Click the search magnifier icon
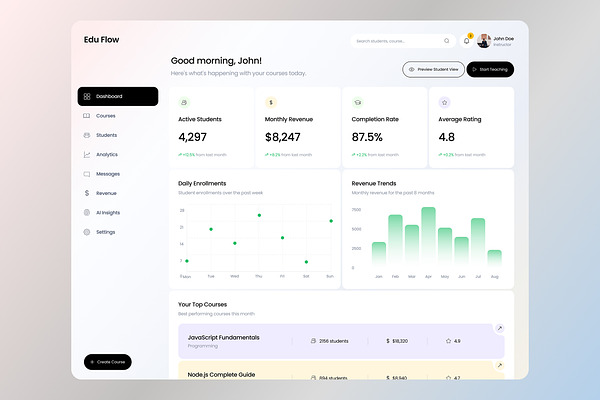Image resolution: width=600 pixels, height=400 pixels. [x=447, y=41]
